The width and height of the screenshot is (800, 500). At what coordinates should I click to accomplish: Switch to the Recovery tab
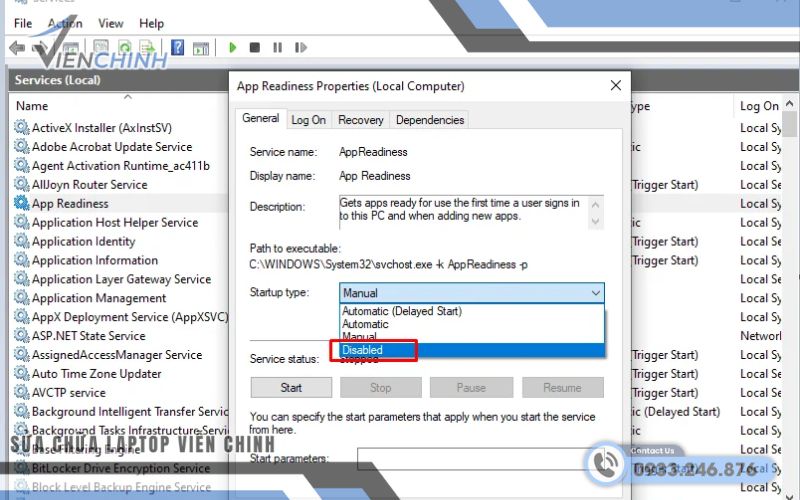click(361, 120)
